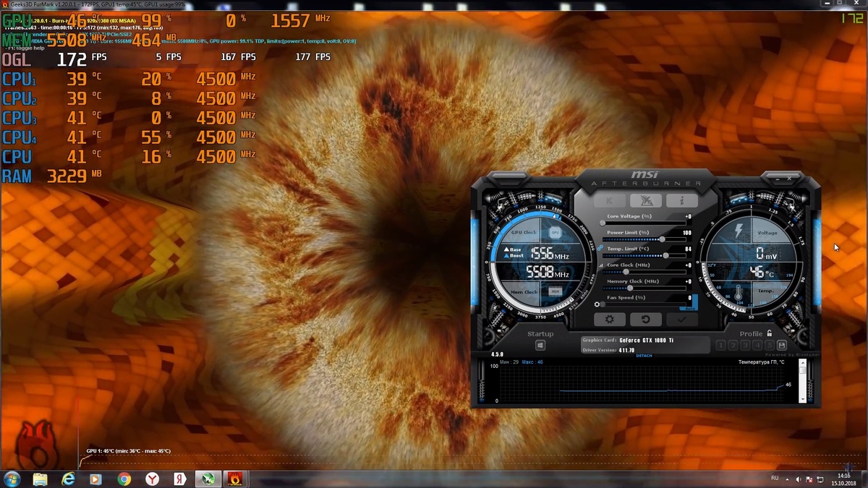The height and width of the screenshot is (488, 868).
Task: Open the Action Center flag icon
Action: click(808, 479)
